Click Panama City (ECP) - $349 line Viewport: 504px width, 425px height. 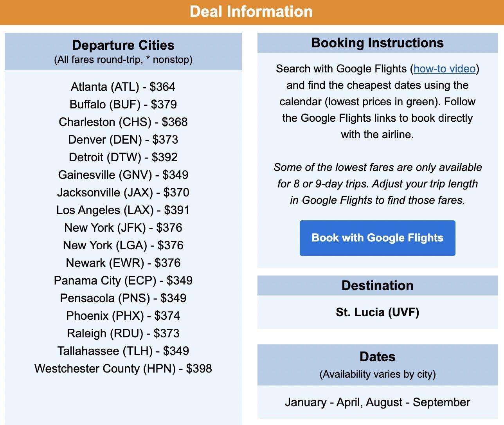(x=123, y=281)
